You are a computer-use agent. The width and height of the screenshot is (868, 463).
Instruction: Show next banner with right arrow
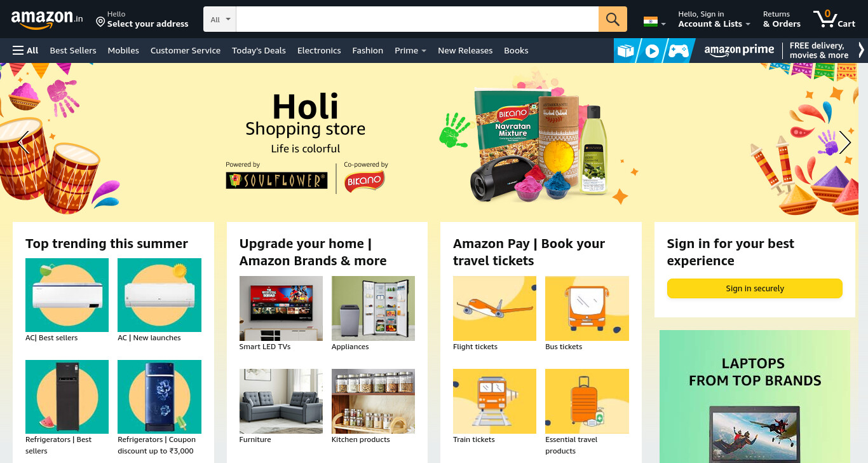tap(844, 142)
